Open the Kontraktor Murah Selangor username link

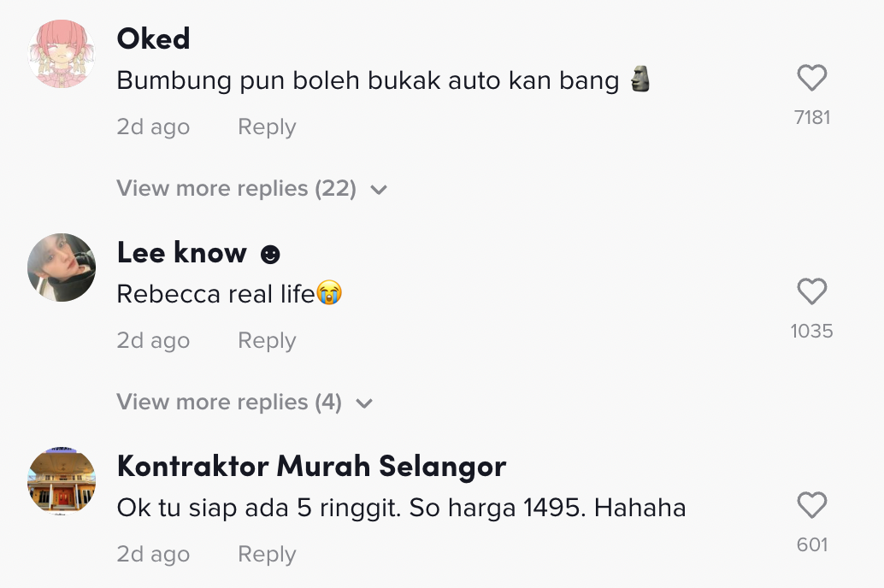(311, 466)
